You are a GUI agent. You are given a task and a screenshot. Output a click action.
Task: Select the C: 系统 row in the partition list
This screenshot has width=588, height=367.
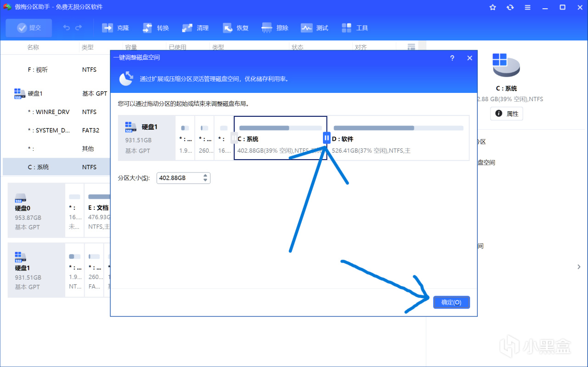point(57,167)
